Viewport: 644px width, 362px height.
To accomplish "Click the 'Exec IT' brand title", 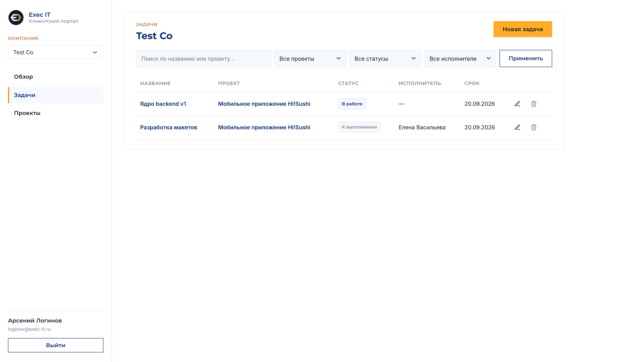I will 40,15.
